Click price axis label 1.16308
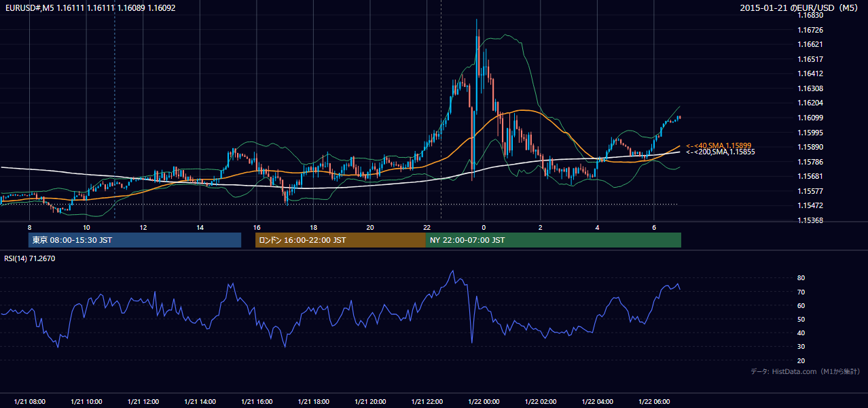The height and width of the screenshot is (408, 868). pyautogui.click(x=810, y=88)
